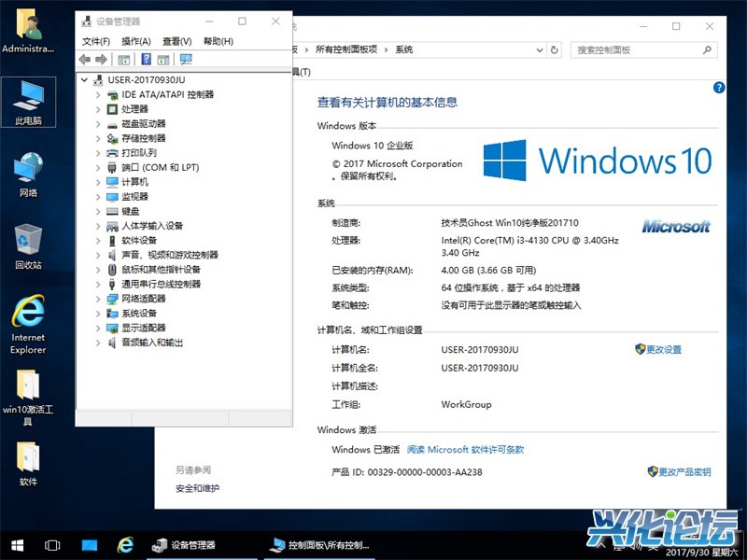
Task: Click the taskbar clock showing 2017/9/30
Action: click(x=701, y=553)
